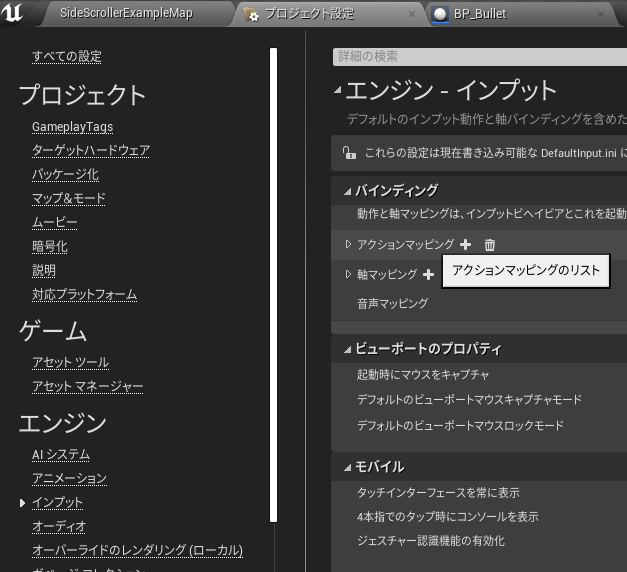Open 説明 settings

44,270
